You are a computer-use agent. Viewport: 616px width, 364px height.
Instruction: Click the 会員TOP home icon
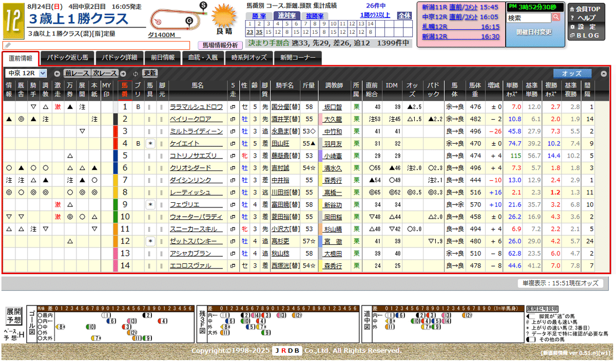click(x=572, y=9)
